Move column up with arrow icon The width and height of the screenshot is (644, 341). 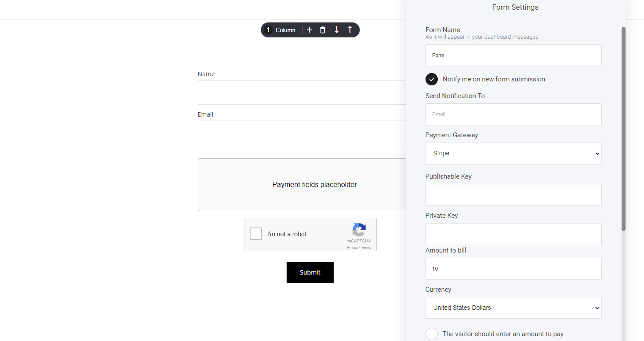click(350, 30)
